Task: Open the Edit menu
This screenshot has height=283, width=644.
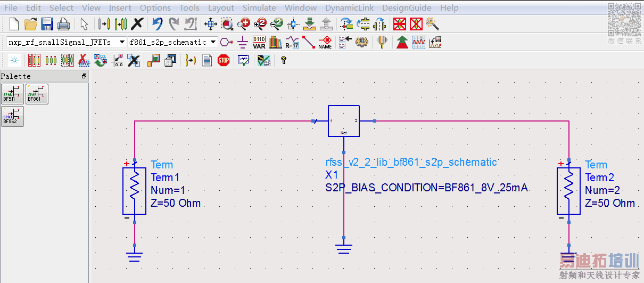Action: click(x=34, y=7)
